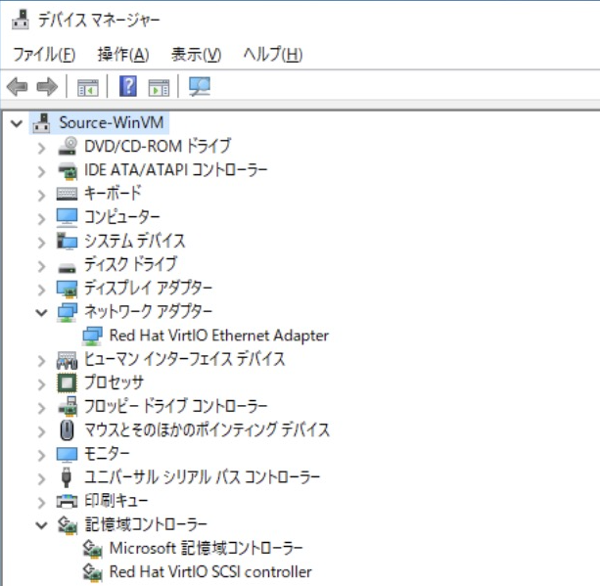The width and height of the screenshot is (600, 586).
Task: Select the モニター label
Action: 106,454
